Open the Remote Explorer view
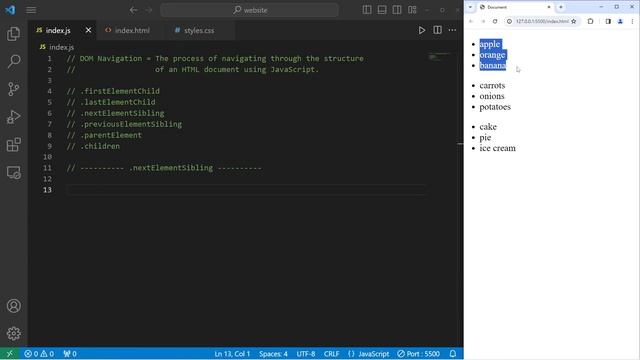 click(13, 172)
